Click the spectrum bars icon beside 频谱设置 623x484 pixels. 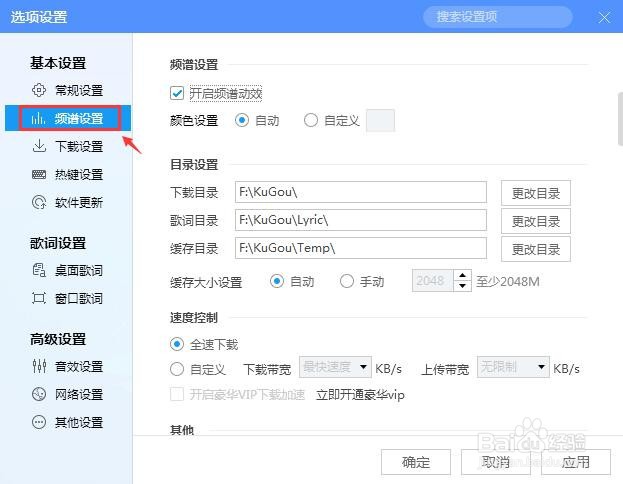coord(38,118)
